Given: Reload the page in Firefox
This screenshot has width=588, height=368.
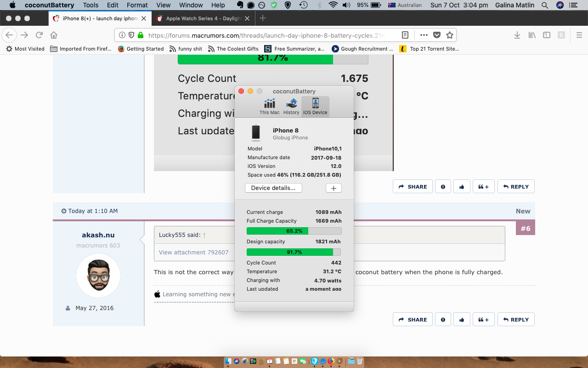Looking at the screenshot, I should [x=40, y=35].
